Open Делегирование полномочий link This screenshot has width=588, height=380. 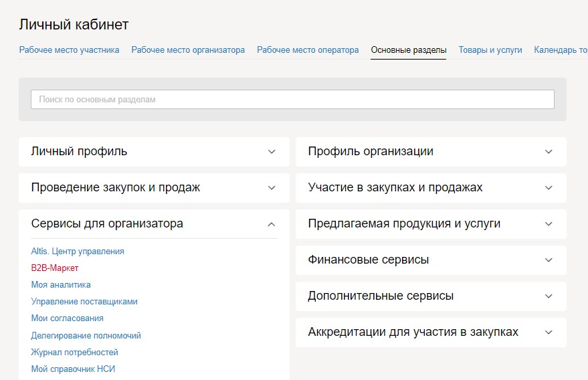tap(86, 336)
